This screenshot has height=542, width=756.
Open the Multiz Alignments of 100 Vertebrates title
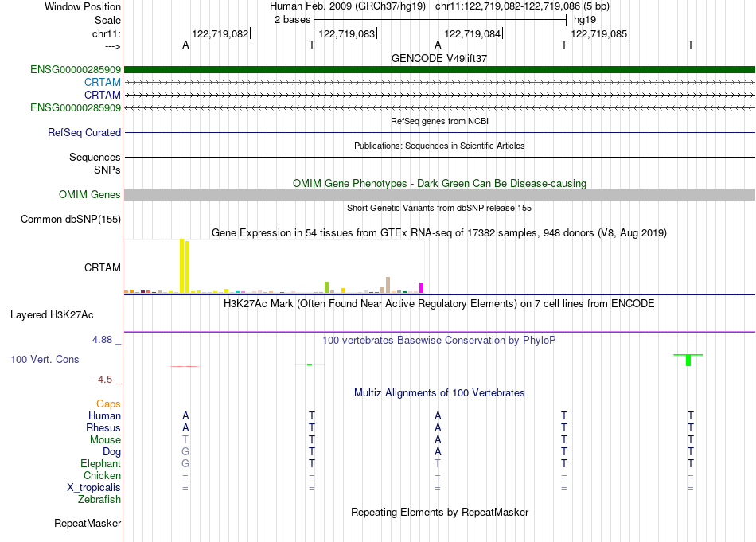point(439,393)
